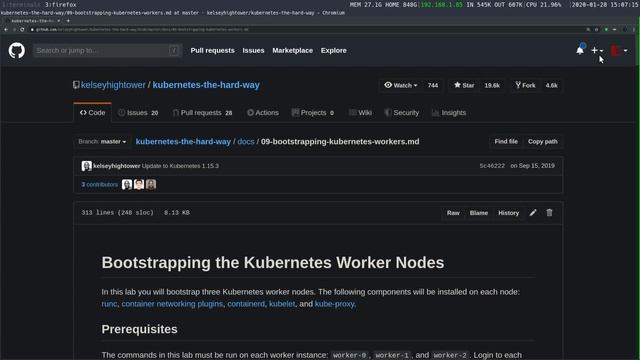
Task: Switch to repository Issues tab
Action: coord(138,113)
